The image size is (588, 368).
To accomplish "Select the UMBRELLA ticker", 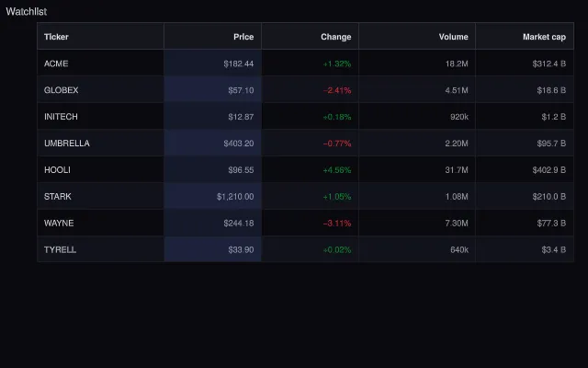I will click(67, 144).
